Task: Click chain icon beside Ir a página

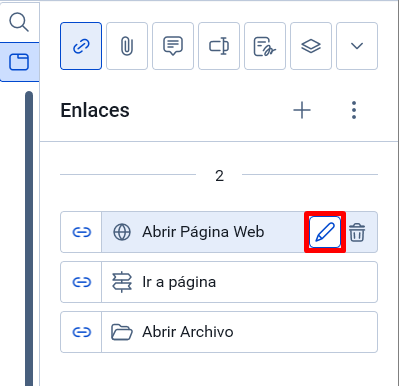Action: (81, 282)
